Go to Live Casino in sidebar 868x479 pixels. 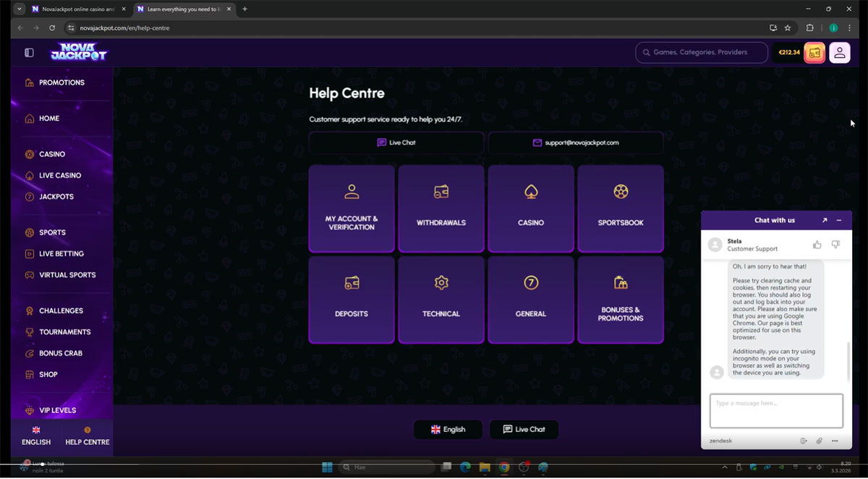pyautogui.click(x=59, y=175)
